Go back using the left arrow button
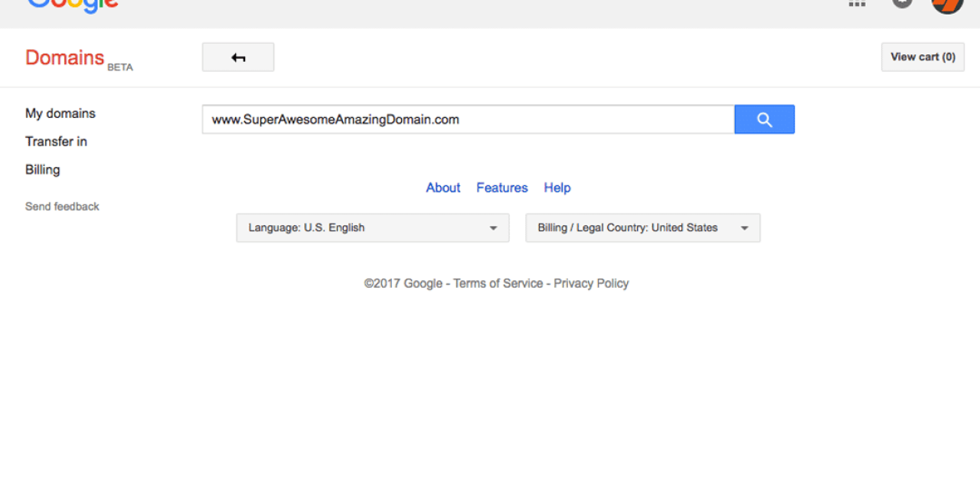This screenshot has height=490, width=980. [x=238, y=57]
